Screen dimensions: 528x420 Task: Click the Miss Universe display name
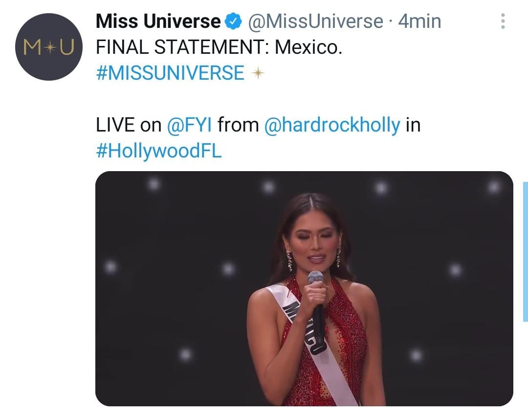click(x=158, y=22)
